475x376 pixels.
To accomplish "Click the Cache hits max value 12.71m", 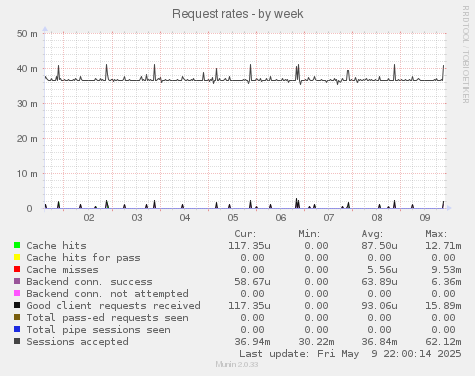I will 443,246.
